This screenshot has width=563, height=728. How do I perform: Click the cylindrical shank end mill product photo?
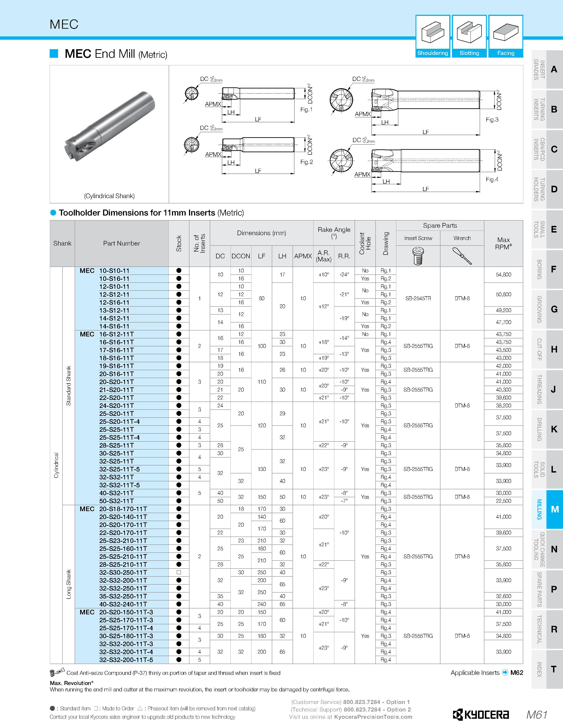click(x=109, y=127)
